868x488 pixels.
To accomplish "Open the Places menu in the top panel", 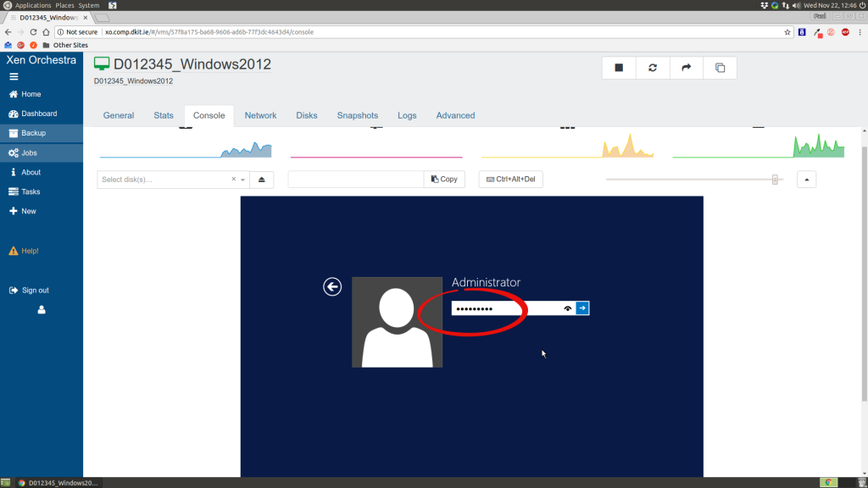I will pyautogui.click(x=64, y=5).
